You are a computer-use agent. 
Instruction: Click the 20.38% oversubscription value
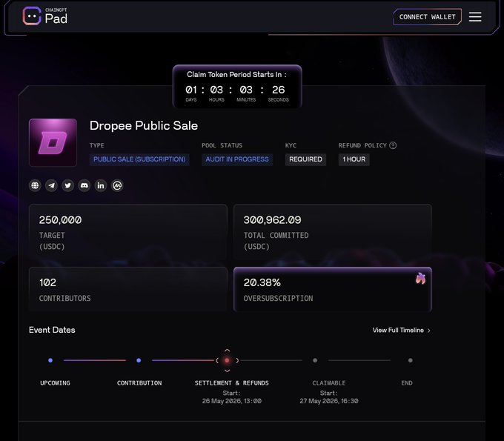262,282
